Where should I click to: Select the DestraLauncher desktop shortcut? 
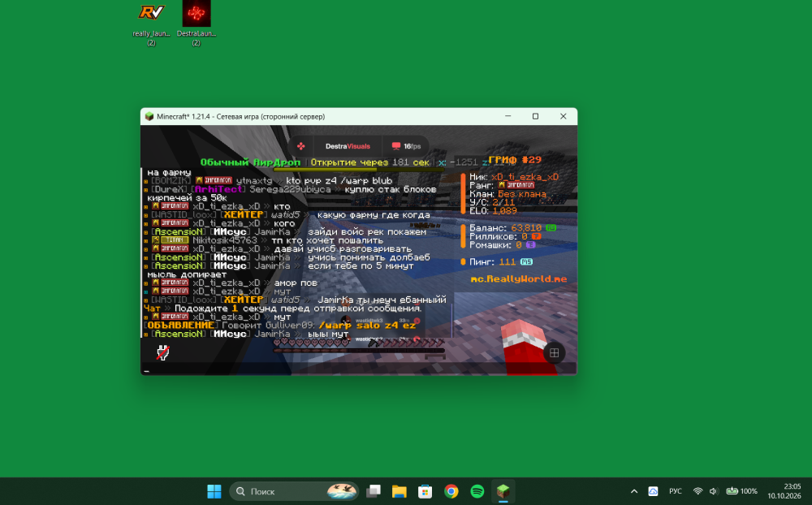pyautogui.click(x=197, y=24)
